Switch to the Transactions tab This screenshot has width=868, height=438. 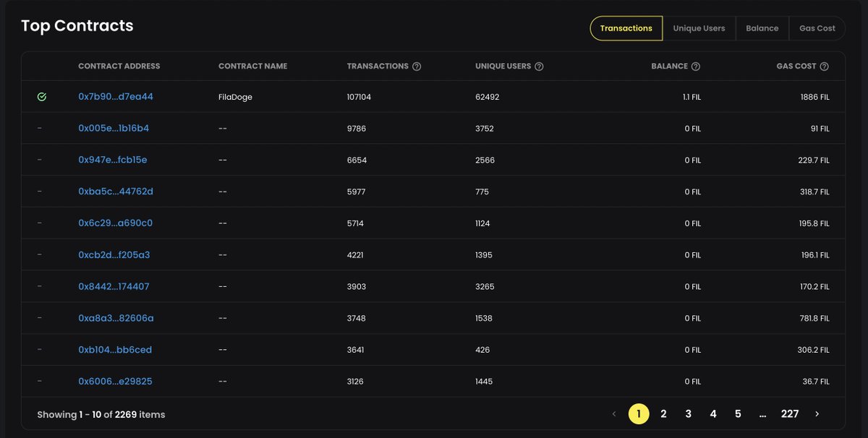(626, 28)
